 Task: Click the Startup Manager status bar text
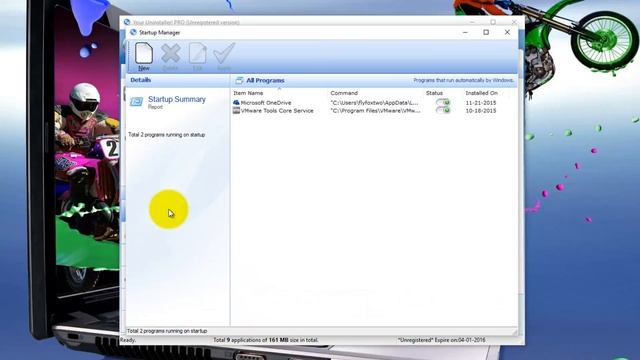coord(167,331)
